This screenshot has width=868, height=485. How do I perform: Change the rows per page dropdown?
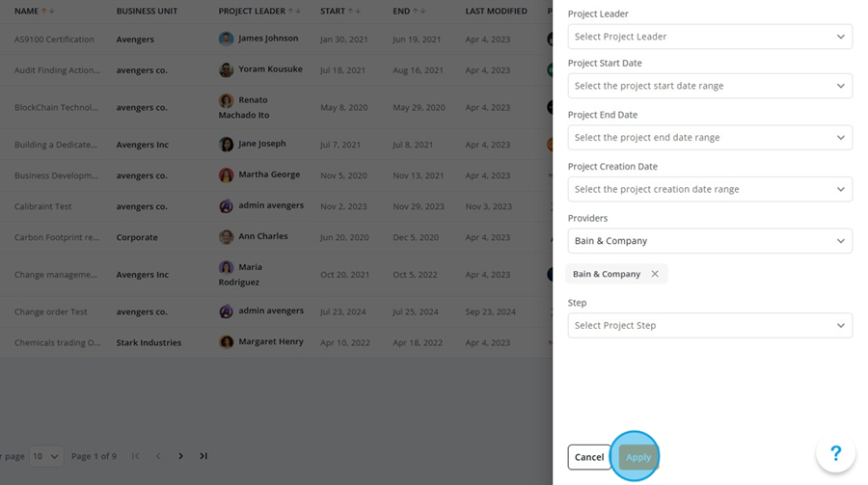tap(46, 456)
